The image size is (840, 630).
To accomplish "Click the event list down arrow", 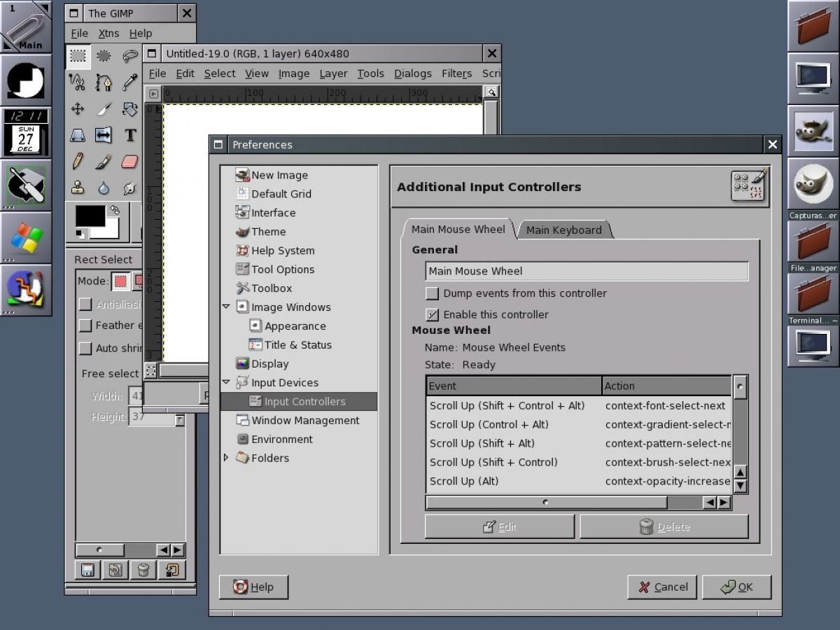I will (x=740, y=485).
